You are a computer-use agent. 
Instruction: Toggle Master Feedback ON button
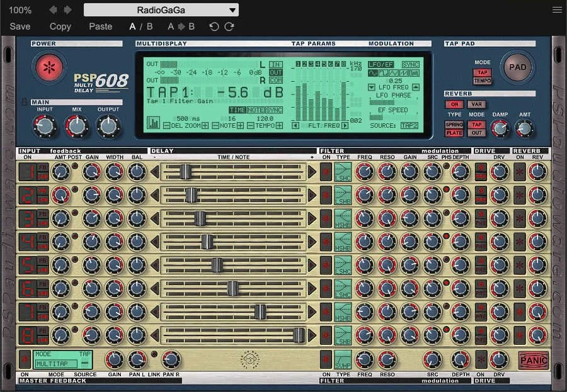coord(25,359)
